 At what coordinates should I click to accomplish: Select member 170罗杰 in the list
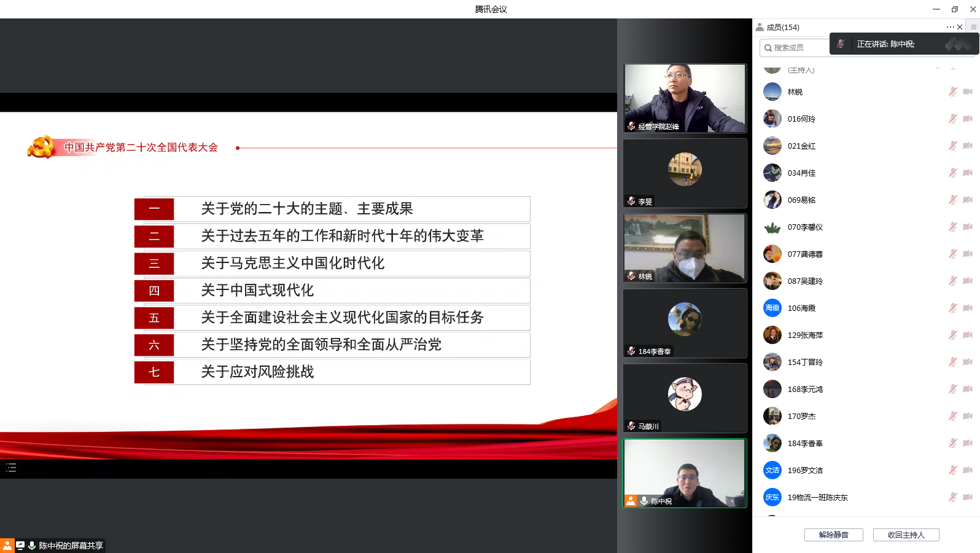click(802, 416)
